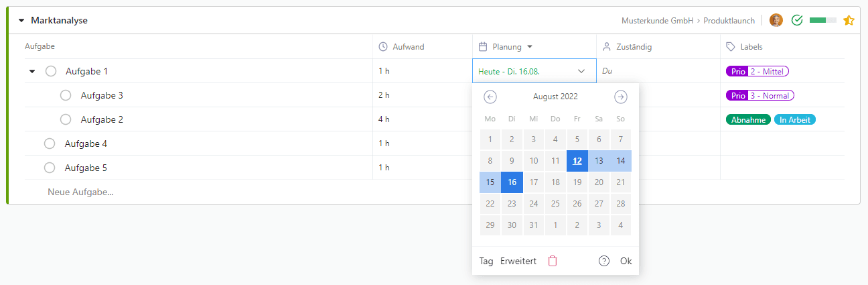Delete planning with the trash icon
The height and width of the screenshot is (285, 868).
(553, 262)
